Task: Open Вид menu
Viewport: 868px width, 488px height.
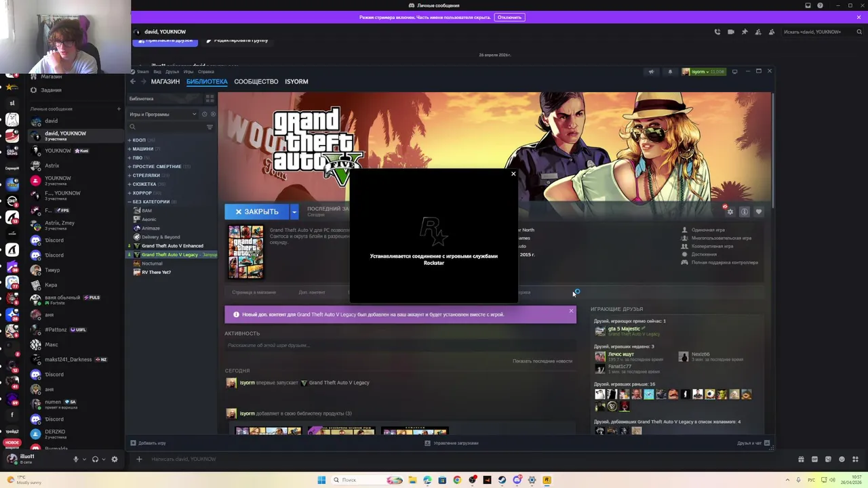Action: click(x=157, y=71)
